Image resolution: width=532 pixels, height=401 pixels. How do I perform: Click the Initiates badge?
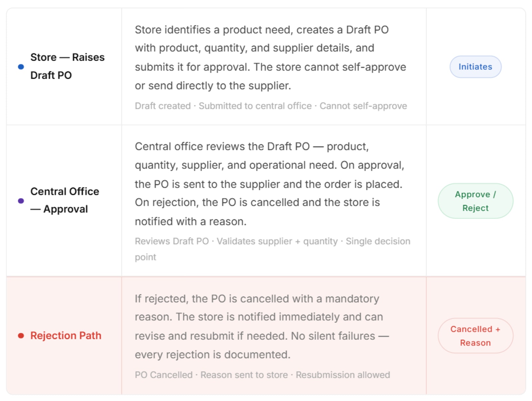pos(475,67)
